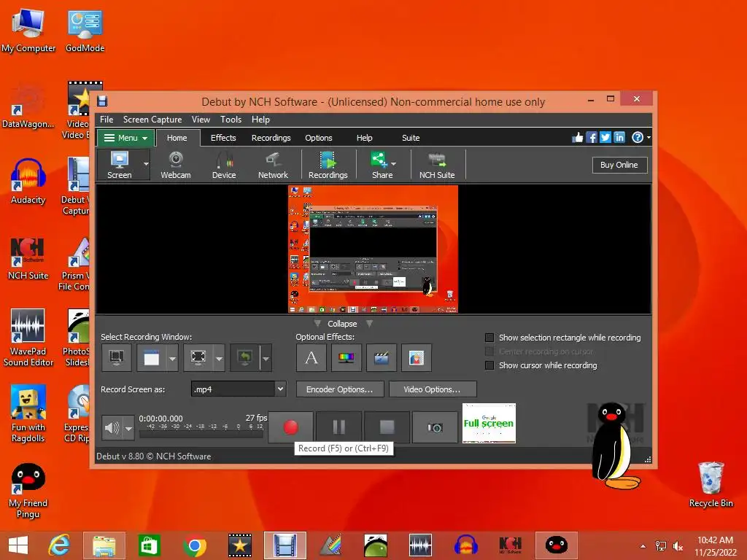Open the File menu
This screenshot has width=747, height=560.
click(107, 120)
